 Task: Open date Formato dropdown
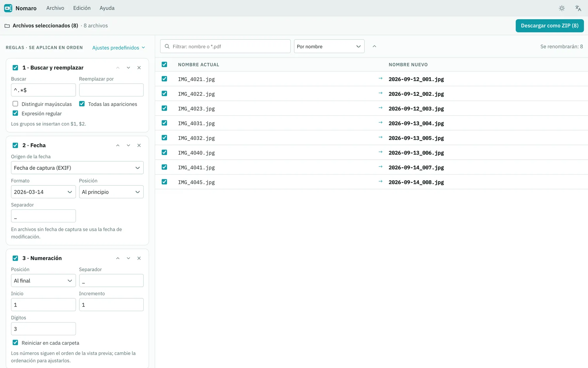43,192
